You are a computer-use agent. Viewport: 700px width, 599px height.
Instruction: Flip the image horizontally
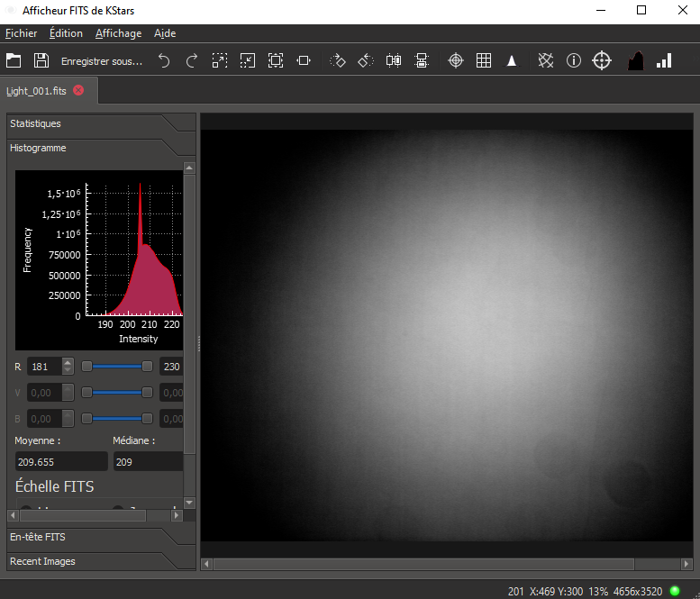click(x=394, y=60)
